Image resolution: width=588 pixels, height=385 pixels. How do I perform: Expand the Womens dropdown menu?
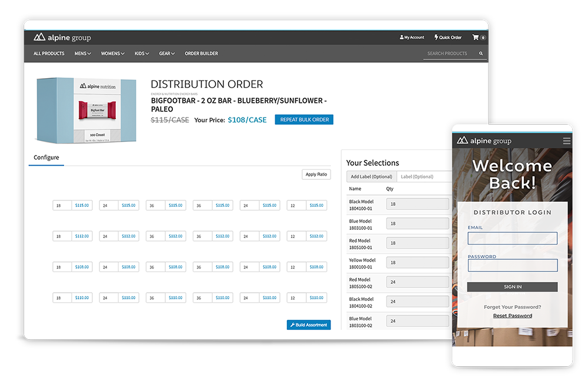(x=112, y=53)
